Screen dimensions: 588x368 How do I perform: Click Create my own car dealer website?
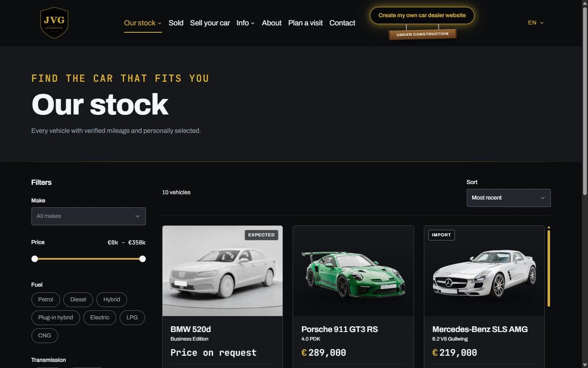(x=422, y=16)
